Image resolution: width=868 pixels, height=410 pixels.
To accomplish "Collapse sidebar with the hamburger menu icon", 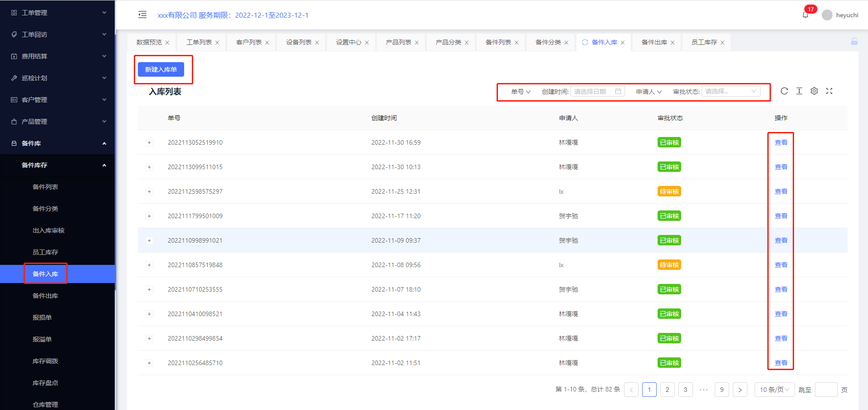I will click(x=142, y=15).
